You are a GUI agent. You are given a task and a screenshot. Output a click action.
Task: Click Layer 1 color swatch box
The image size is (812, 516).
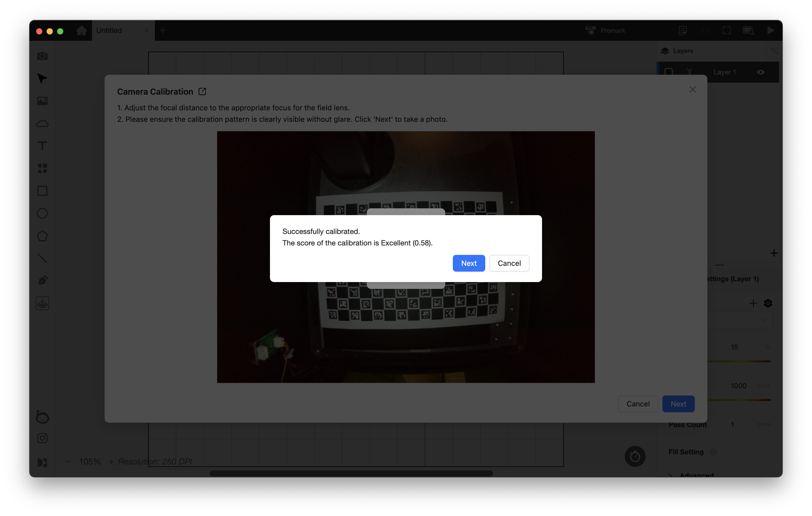coord(668,72)
